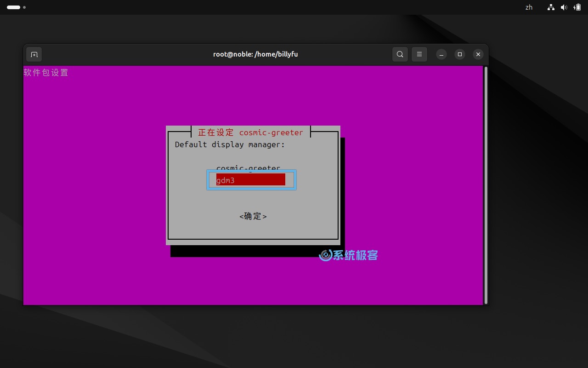Select gdm3 as default display manager
The image size is (588, 368).
point(251,180)
